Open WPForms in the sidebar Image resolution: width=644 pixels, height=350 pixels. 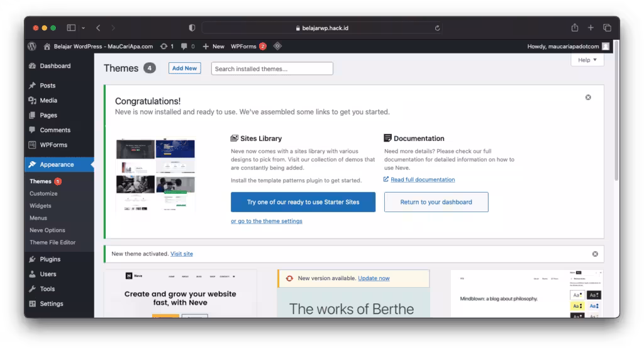pyautogui.click(x=59, y=145)
